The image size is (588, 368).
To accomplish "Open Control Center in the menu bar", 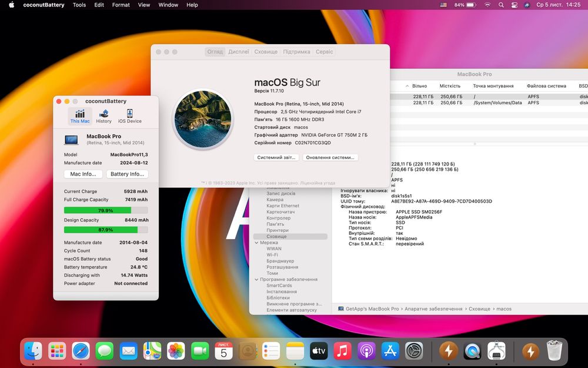I will coord(514,5).
